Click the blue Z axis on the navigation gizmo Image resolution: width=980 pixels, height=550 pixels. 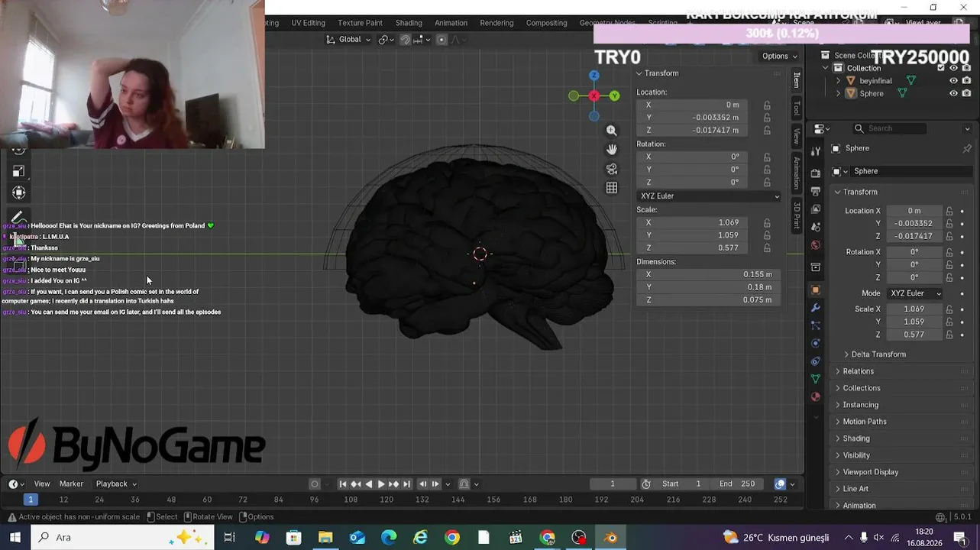point(594,76)
